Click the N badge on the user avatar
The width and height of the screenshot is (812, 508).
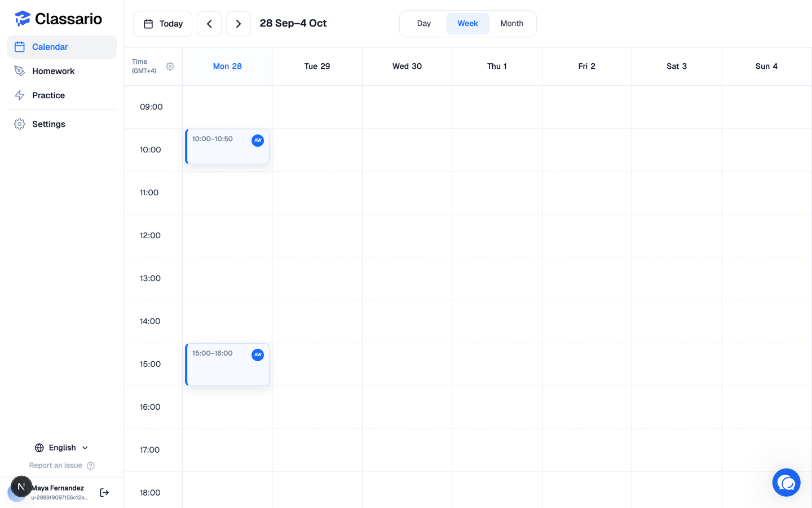21,487
